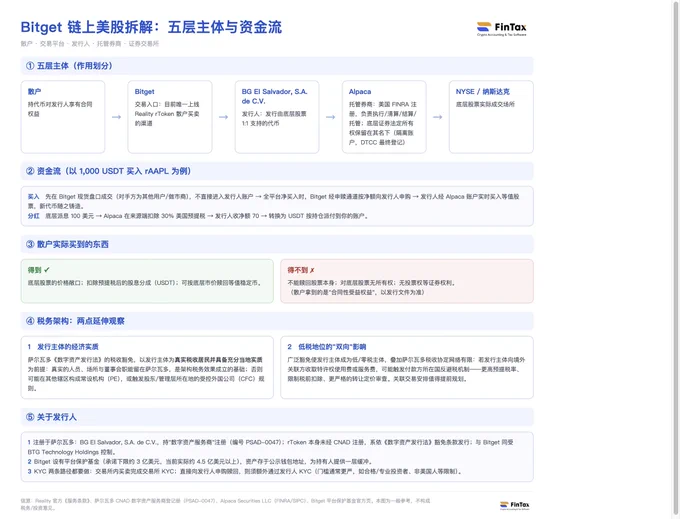Click the '散户' card title

coord(34,91)
